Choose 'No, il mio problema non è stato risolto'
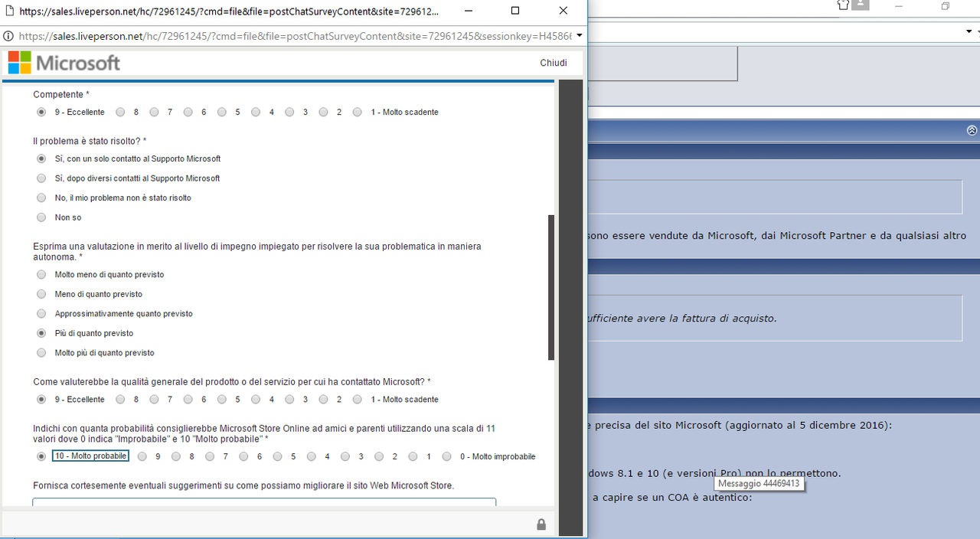This screenshot has height=539, width=980. (x=41, y=198)
